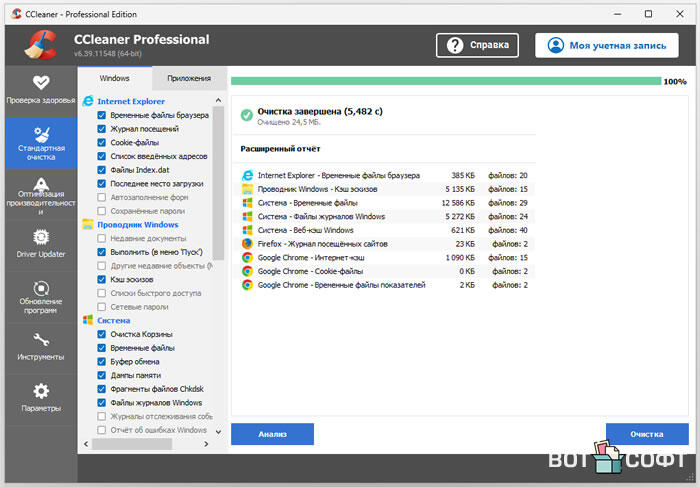Open the Settings gear icon
Viewport: 700px width, 487px height.
click(x=41, y=391)
